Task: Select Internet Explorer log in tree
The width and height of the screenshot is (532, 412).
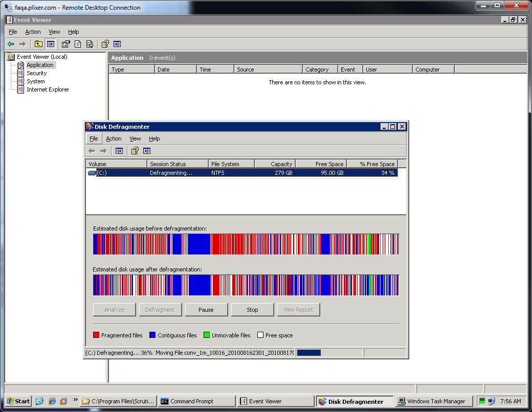Action: (x=48, y=89)
